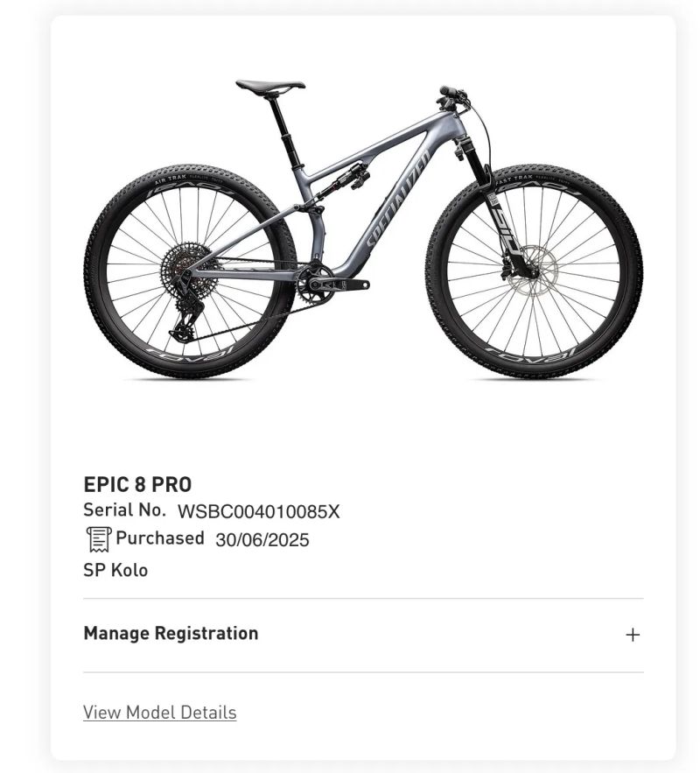This screenshot has width=700, height=773.
Task: Select the serial number WSBC004010085X
Action: tap(260, 509)
